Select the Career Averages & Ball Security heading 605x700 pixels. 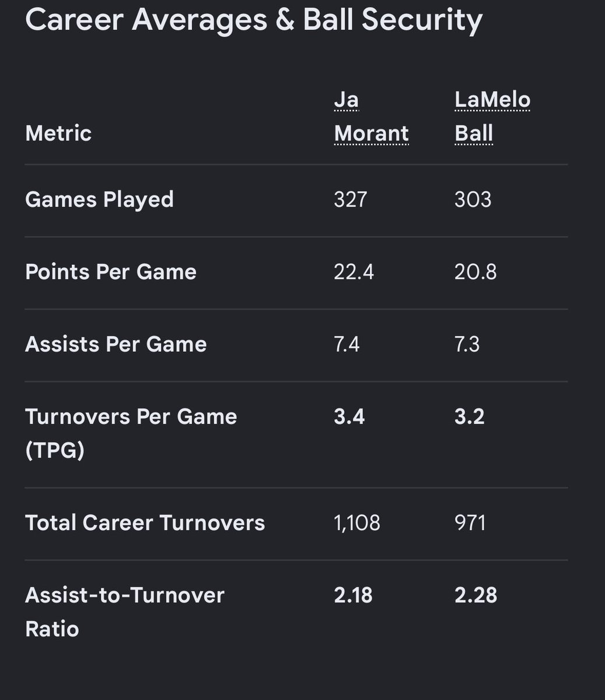[254, 19]
